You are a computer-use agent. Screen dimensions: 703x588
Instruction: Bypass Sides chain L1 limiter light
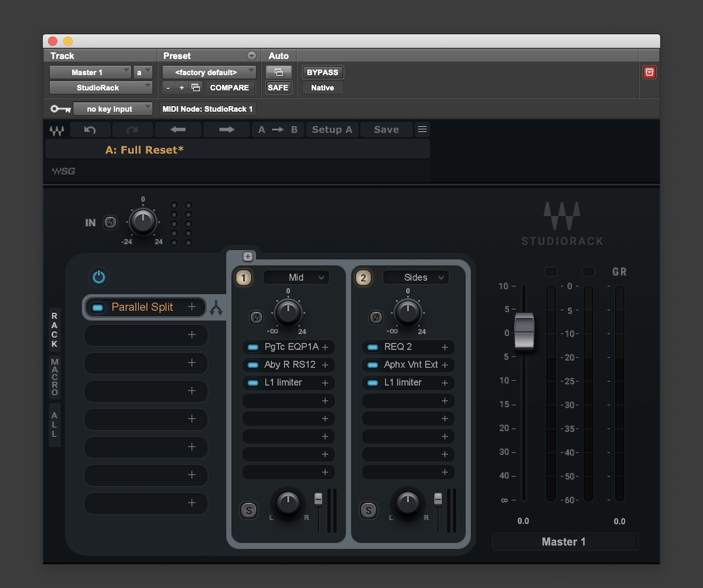[x=373, y=383]
